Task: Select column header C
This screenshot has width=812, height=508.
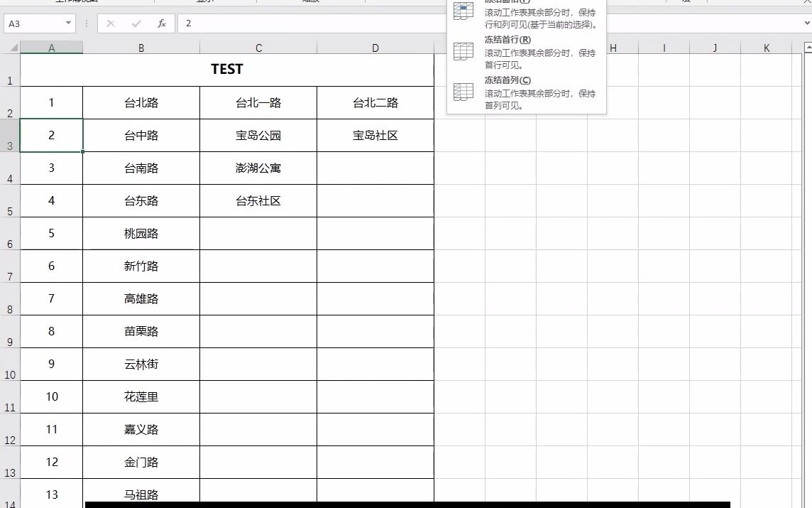Action: pos(258,47)
